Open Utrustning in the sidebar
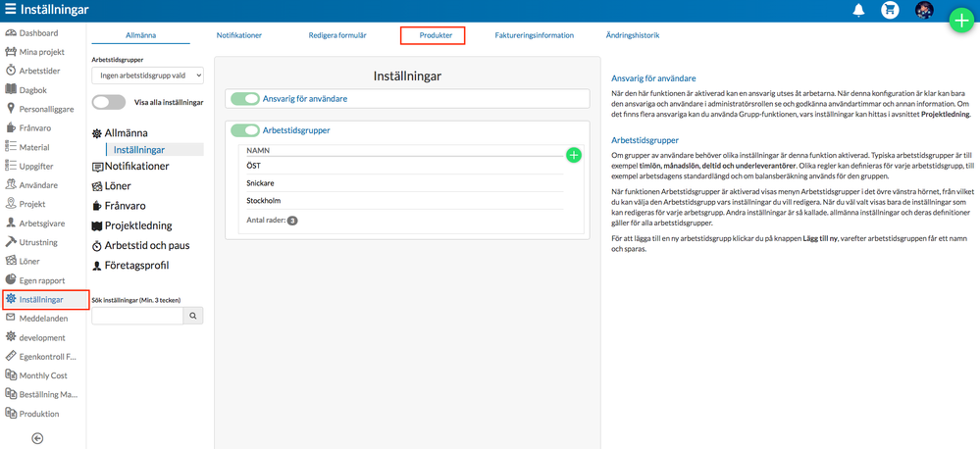The height and width of the screenshot is (449, 980). pyautogui.click(x=38, y=242)
